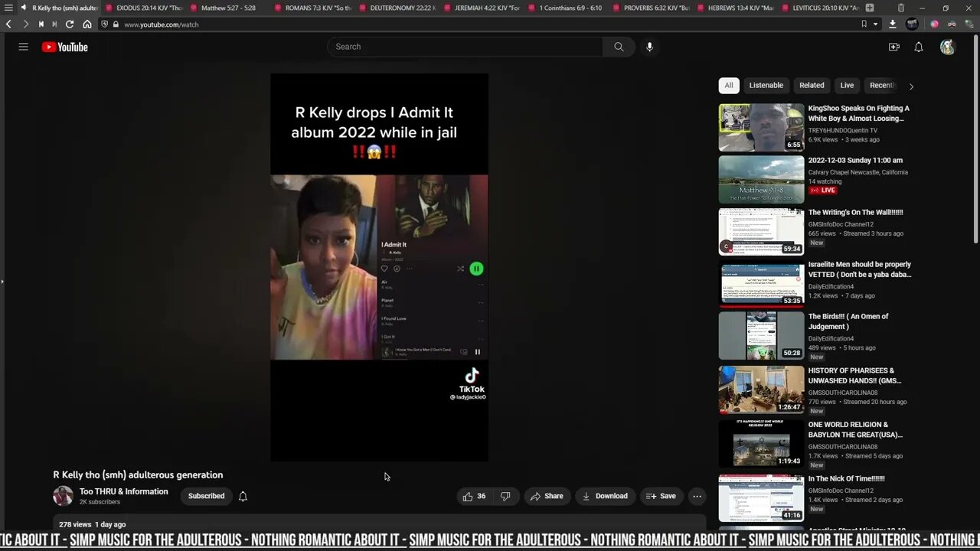Save video to a playlist

(x=661, y=496)
